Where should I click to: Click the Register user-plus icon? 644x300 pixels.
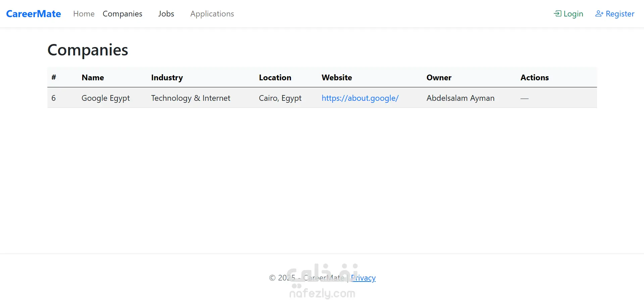click(599, 14)
